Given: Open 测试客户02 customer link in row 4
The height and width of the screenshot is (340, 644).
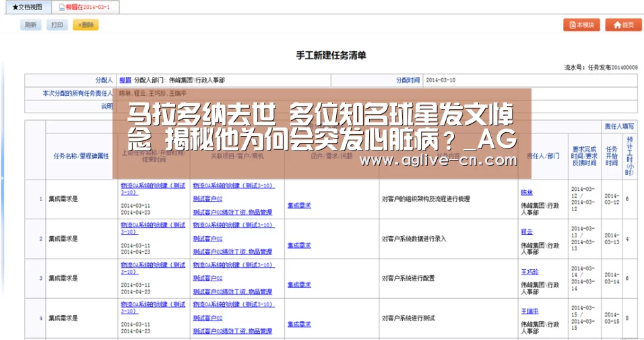Looking at the screenshot, I should (207, 318).
